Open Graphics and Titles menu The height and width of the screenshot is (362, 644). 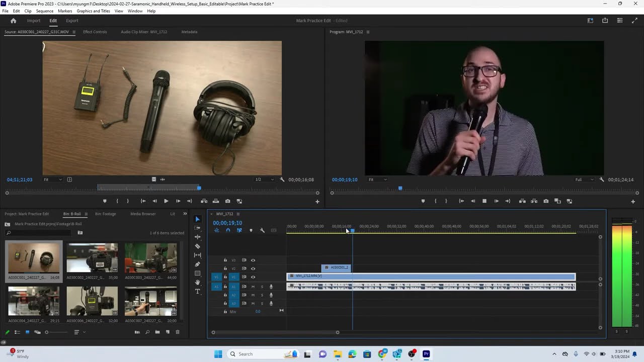coord(94,11)
